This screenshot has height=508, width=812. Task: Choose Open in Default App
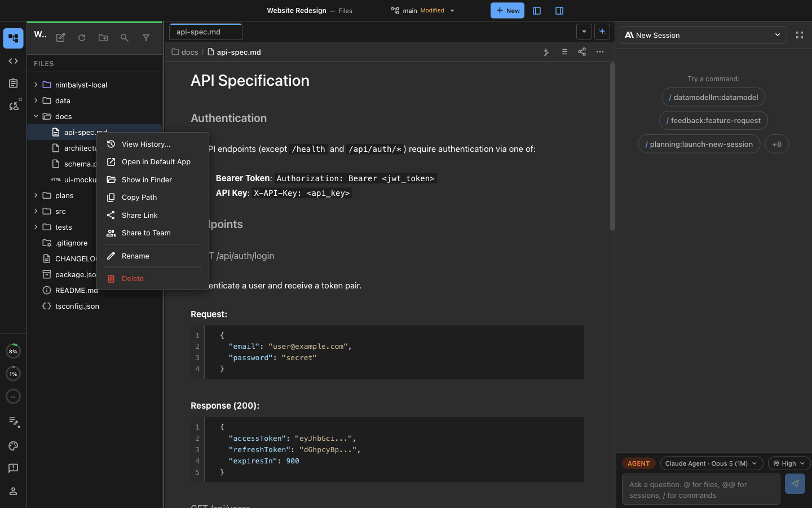coord(153,162)
